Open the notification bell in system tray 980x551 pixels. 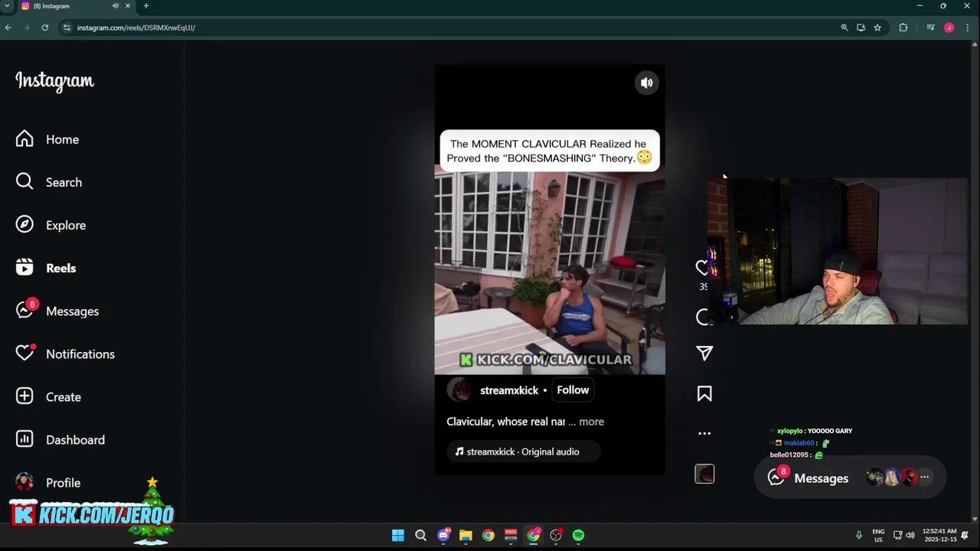tap(965, 535)
